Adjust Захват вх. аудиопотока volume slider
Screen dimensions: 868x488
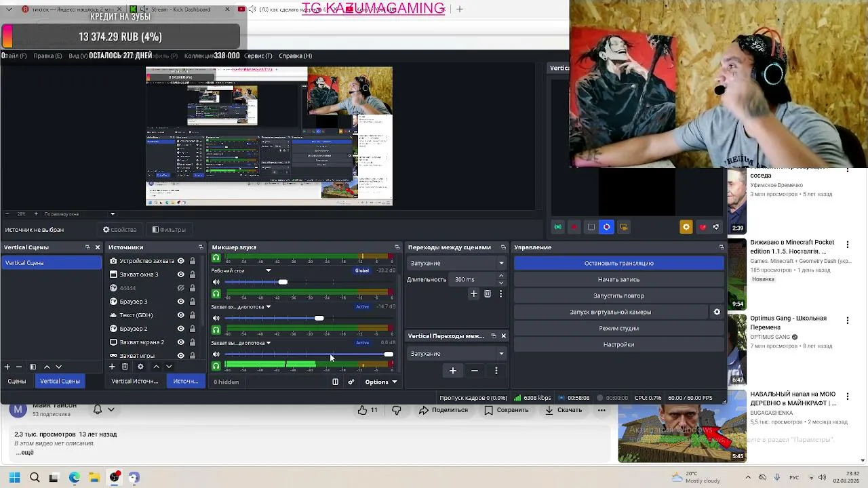point(309,318)
